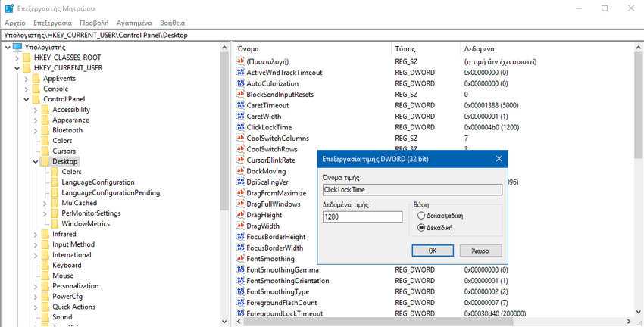Confirm the DWORD edit with OK
644x327 pixels.
click(x=433, y=251)
